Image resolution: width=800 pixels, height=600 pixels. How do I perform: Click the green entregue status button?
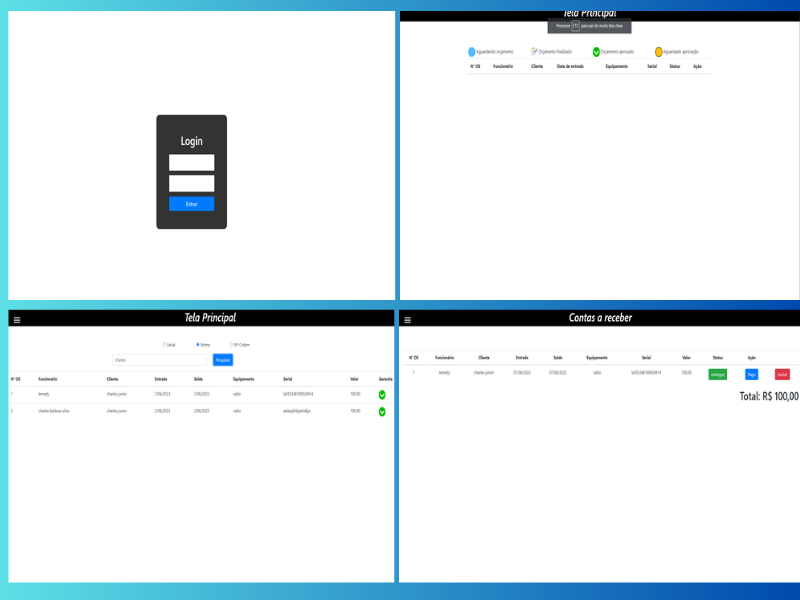[x=717, y=374]
